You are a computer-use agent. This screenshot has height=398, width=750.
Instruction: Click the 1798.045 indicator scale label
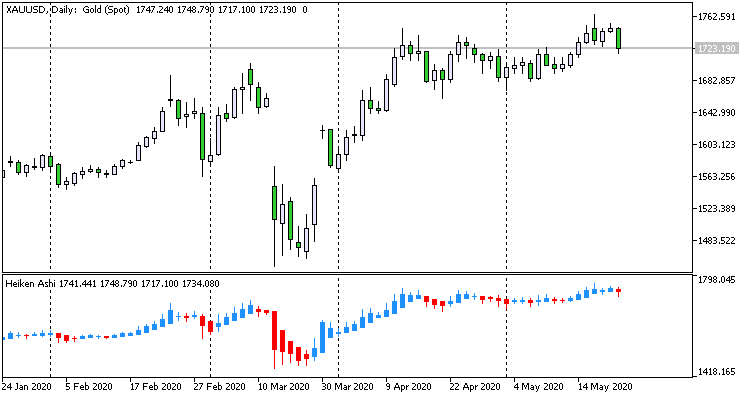pyautogui.click(x=716, y=279)
